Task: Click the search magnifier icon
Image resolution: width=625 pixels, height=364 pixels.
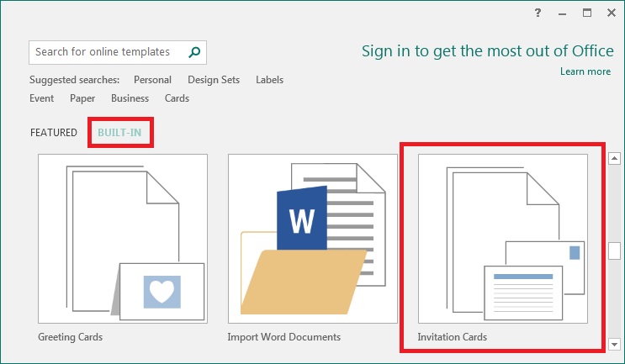Action: pyautogui.click(x=194, y=52)
